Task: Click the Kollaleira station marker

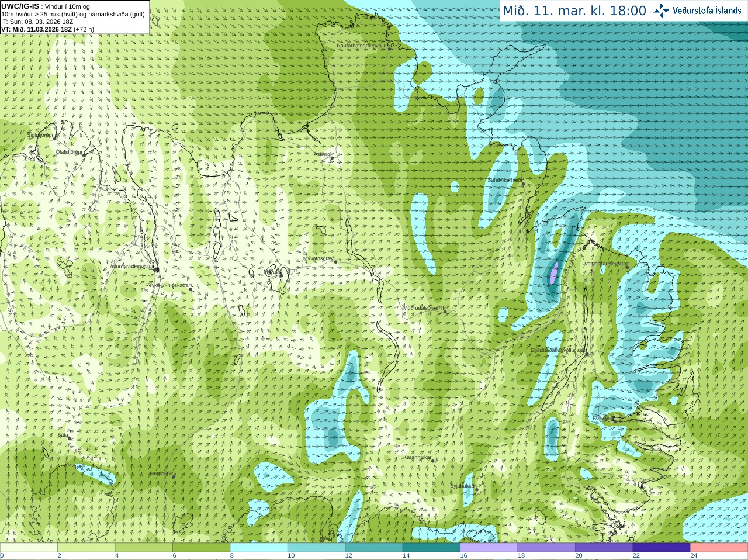Action: pos(614,421)
